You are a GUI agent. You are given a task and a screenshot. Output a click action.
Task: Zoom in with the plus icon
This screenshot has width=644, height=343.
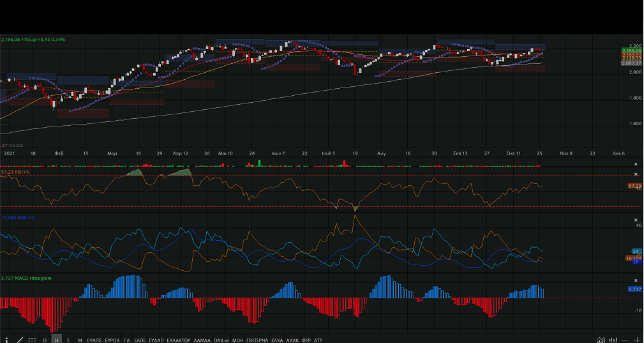click(x=638, y=340)
